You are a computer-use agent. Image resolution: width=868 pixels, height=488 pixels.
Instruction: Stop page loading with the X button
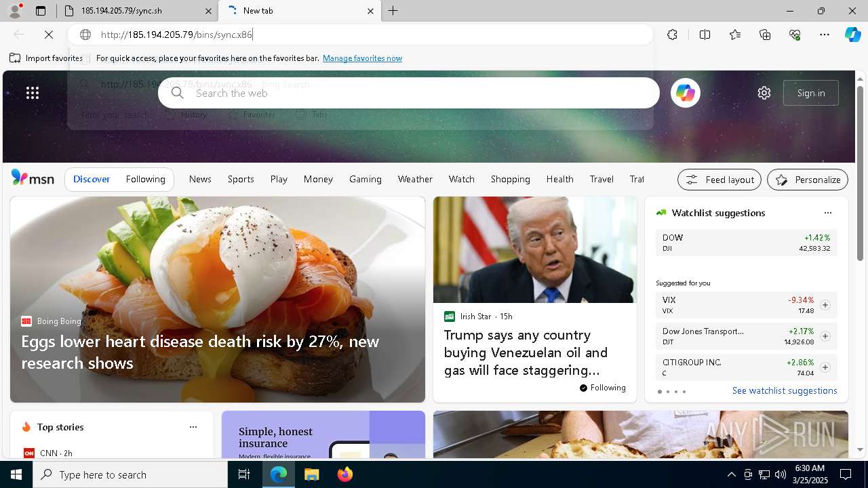tap(50, 35)
